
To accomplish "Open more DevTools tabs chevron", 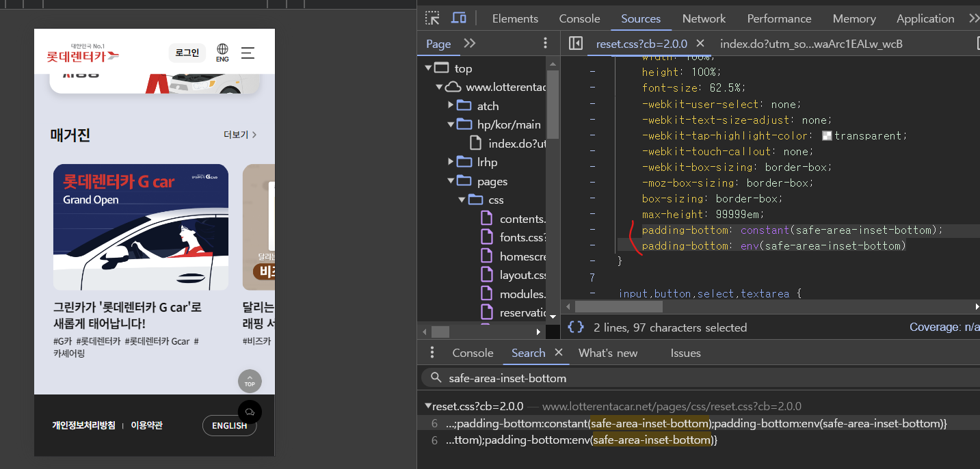I will pyautogui.click(x=973, y=18).
